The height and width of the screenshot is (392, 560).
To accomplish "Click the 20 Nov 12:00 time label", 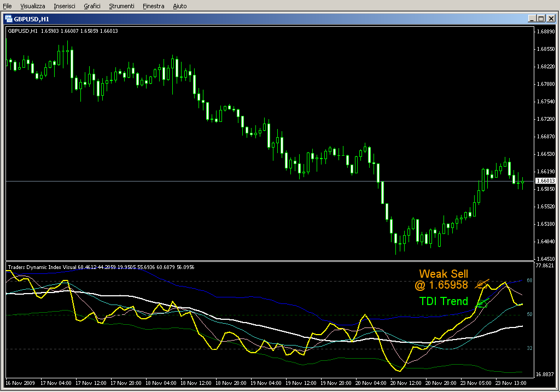I will pyautogui.click(x=406, y=383).
